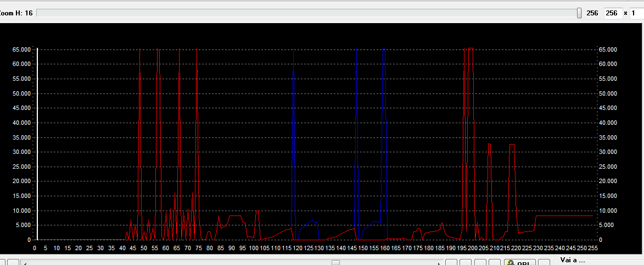The image size is (644, 265).
Task: Click the Zoom H: 16 label
Action: tap(16, 13)
